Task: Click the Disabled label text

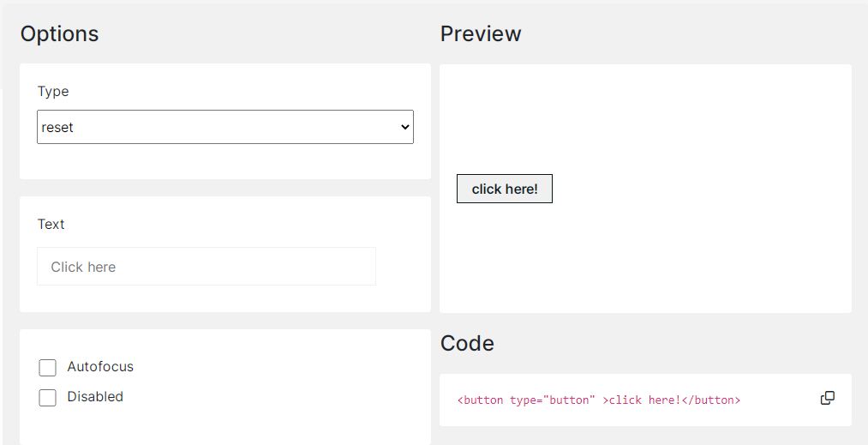Action: (x=95, y=397)
